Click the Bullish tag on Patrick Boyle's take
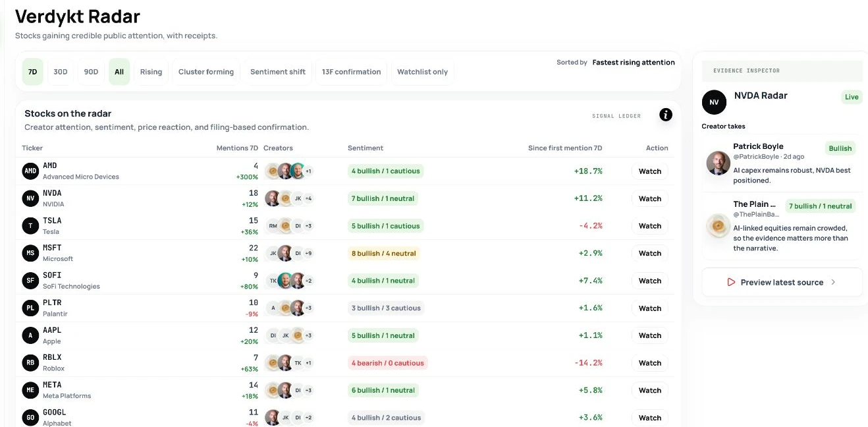 click(840, 148)
